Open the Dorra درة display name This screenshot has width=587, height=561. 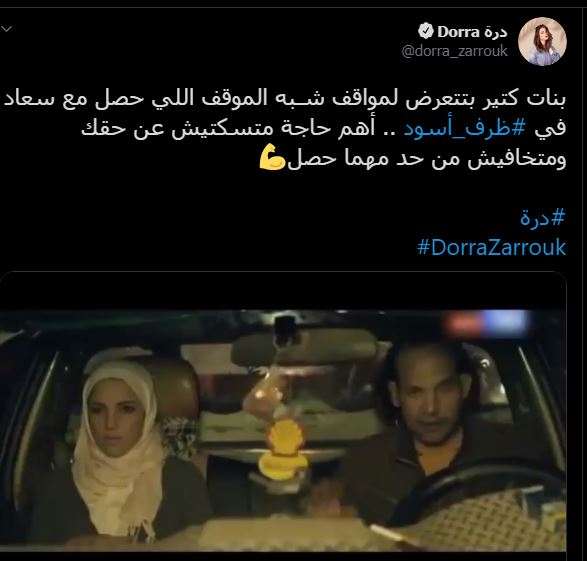coord(472,32)
